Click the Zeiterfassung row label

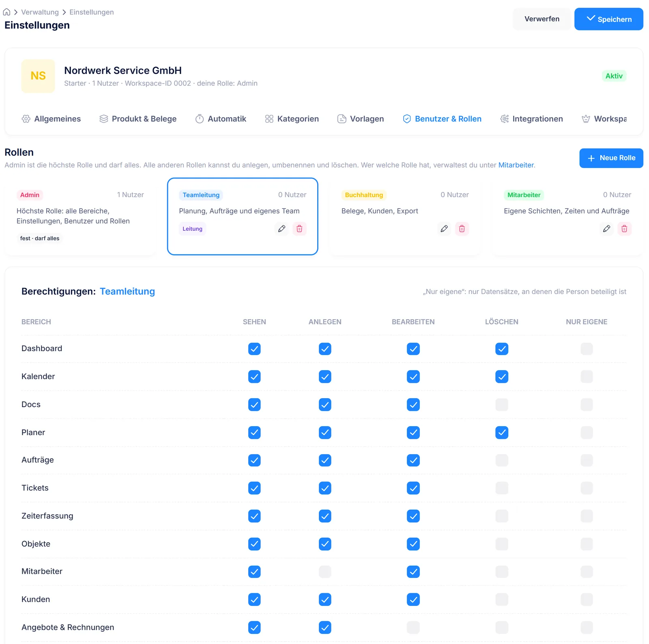coord(47,516)
